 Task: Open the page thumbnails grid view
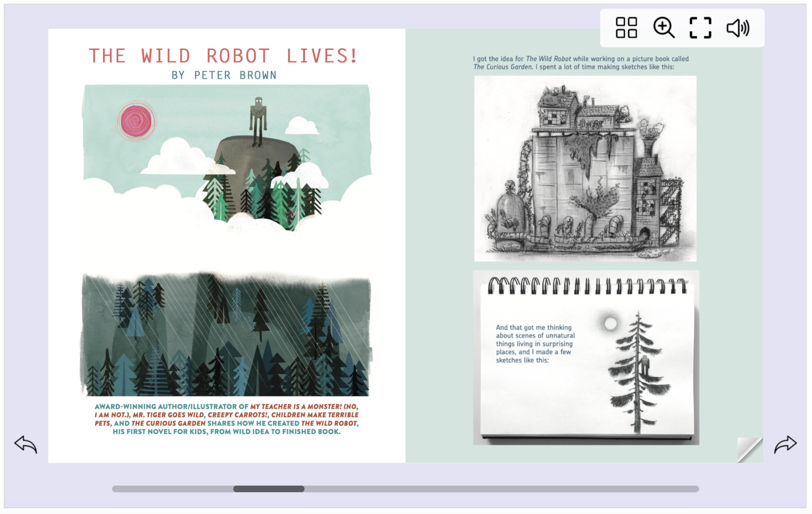pyautogui.click(x=626, y=28)
